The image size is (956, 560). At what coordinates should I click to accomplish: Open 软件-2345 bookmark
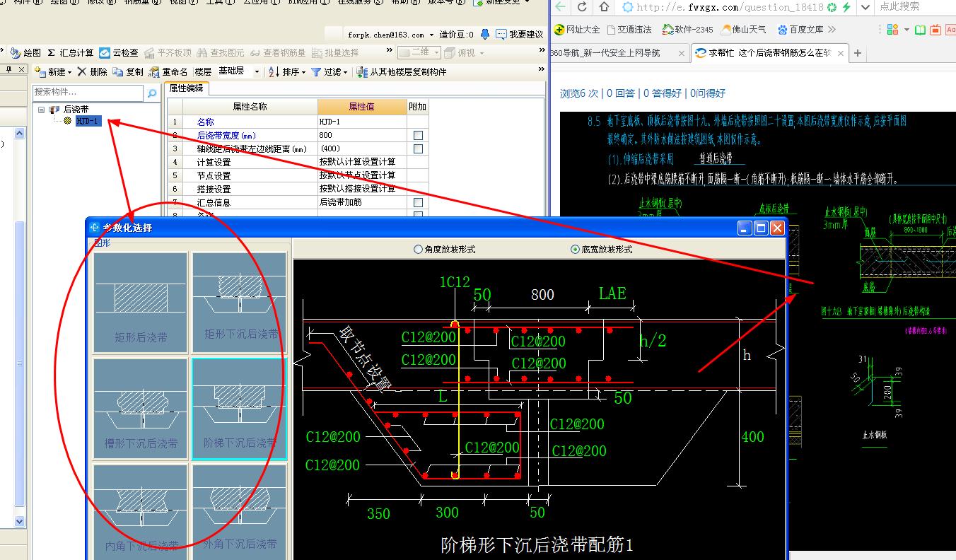click(x=688, y=30)
